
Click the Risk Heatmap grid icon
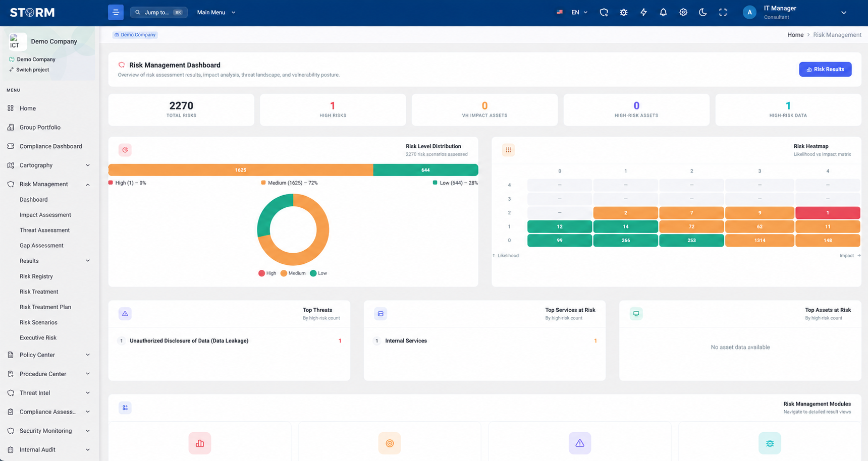tap(508, 150)
